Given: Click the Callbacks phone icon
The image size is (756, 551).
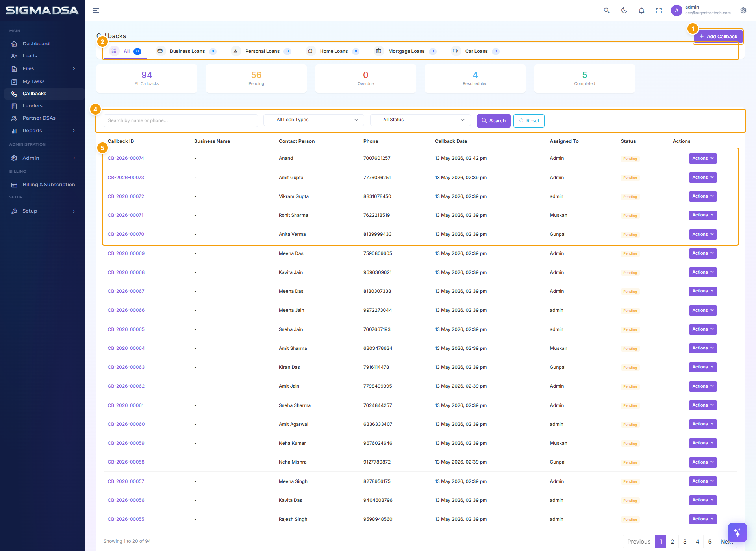Looking at the screenshot, I should [x=14, y=94].
